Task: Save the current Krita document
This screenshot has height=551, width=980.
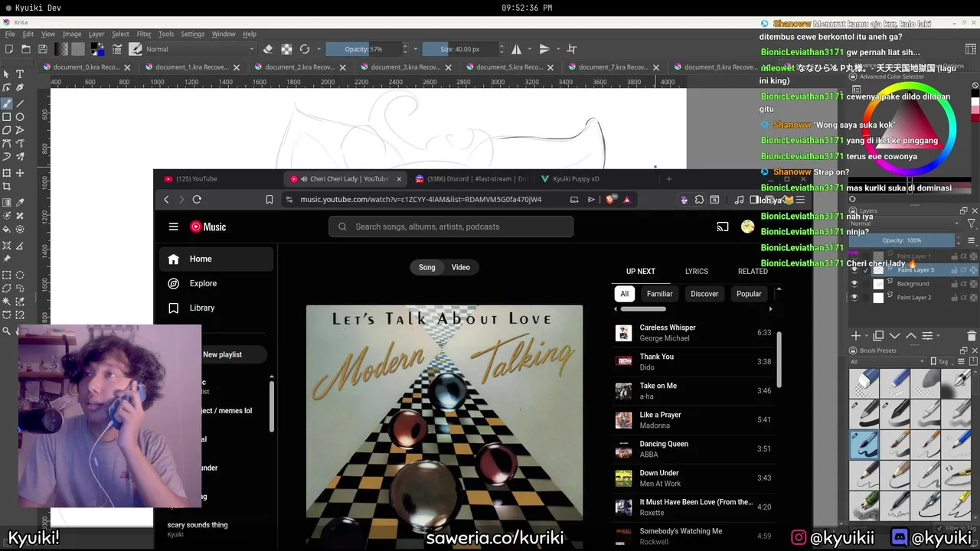Action: coord(43,49)
